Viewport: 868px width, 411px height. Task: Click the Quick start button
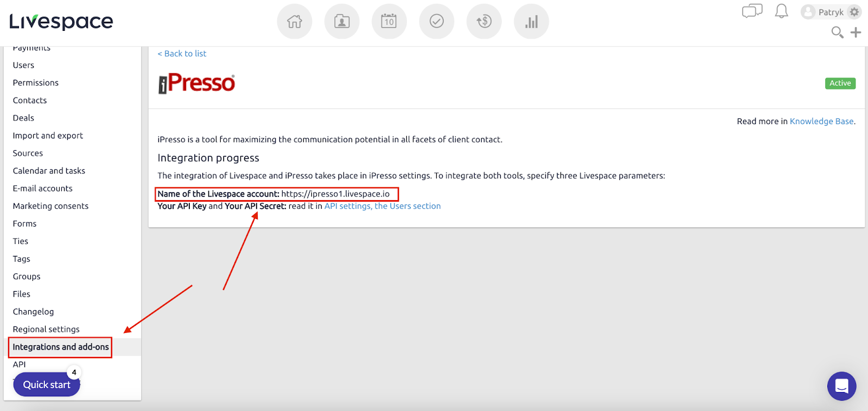coord(47,384)
